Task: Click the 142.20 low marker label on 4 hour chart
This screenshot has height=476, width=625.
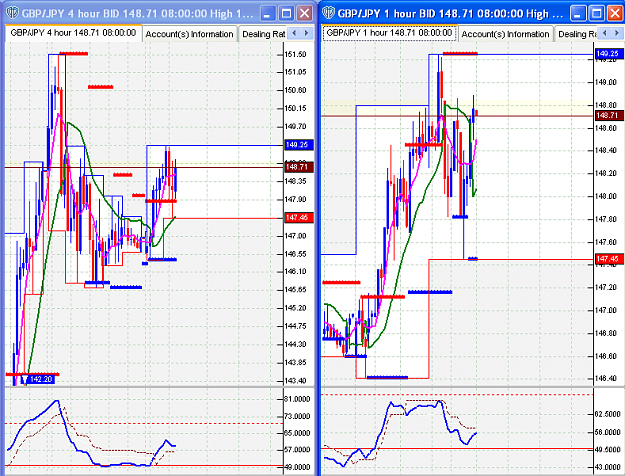Action: 38,379
